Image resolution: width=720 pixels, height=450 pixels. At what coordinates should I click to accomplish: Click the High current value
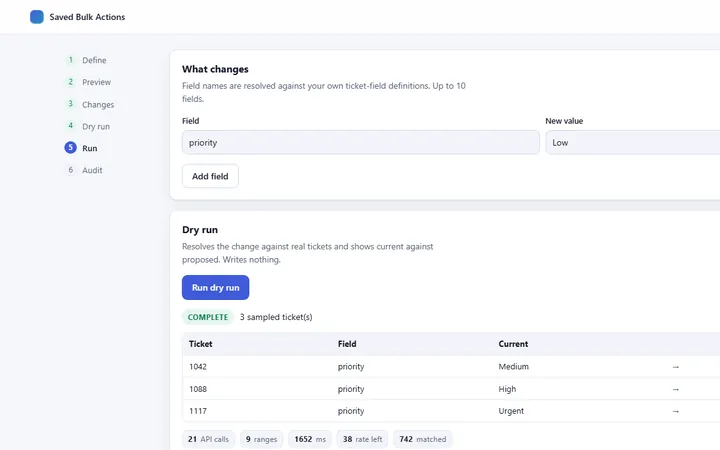[507, 389]
